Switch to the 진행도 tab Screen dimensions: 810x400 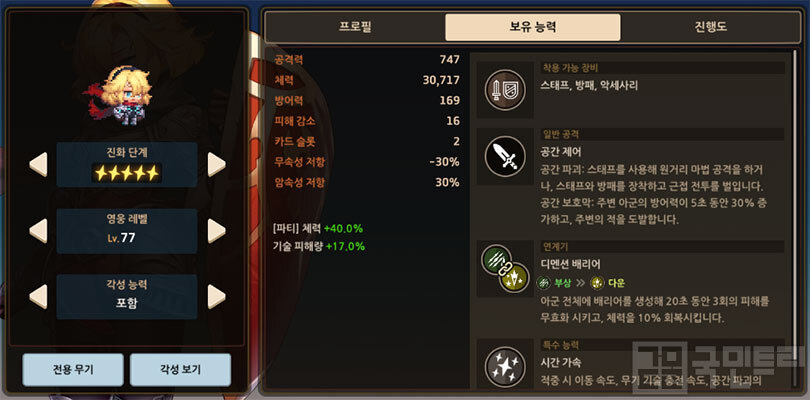point(711,27)
